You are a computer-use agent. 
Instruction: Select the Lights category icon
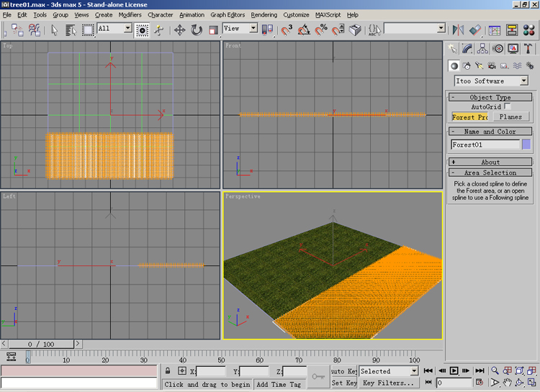point(479,65)
